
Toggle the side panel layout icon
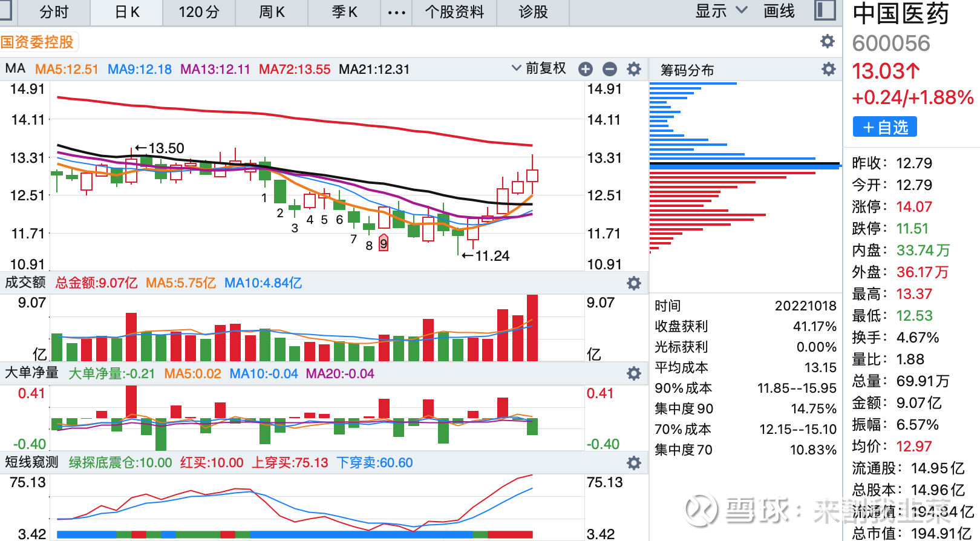[x=825, y=10]
